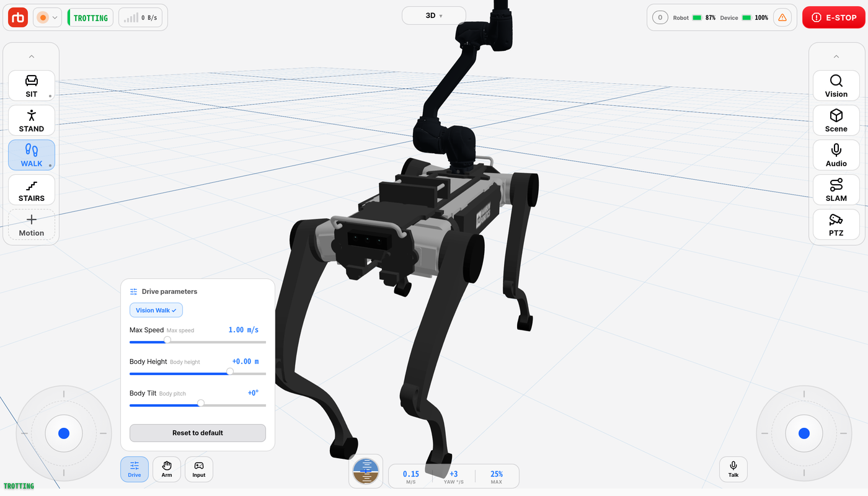Open the orange warning triangle alert

pos(782,17)
